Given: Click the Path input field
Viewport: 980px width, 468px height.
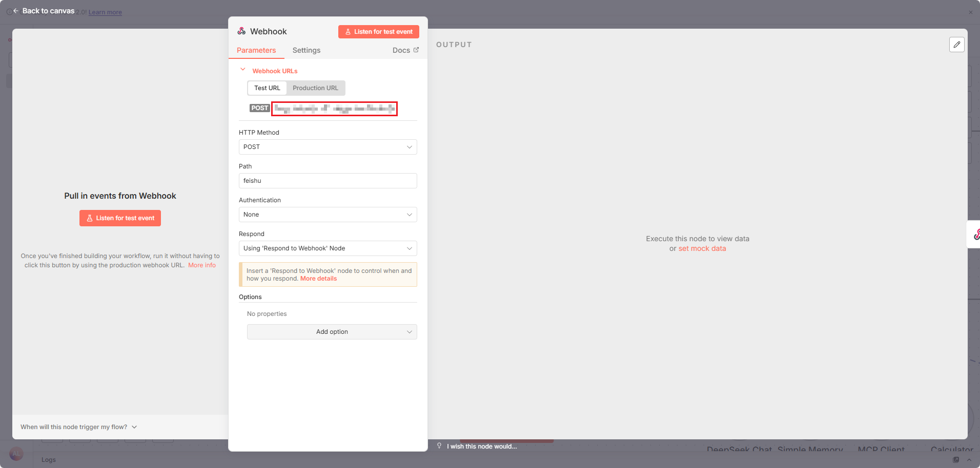Looking at the screenshot, I should tap(328, 181).
